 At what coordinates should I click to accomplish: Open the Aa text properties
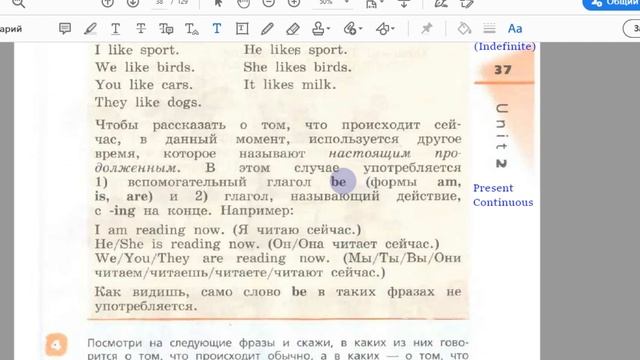pyautogui.click(x=515, y=29)
